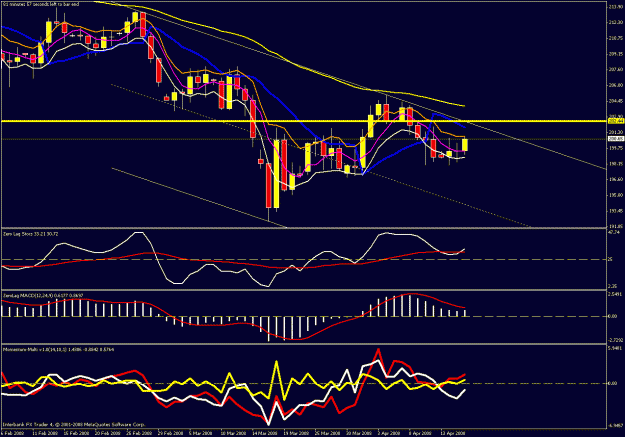Click the 195.00 price scale label
Viewport: 625px width, 437px height.
[x=616, y=195]
